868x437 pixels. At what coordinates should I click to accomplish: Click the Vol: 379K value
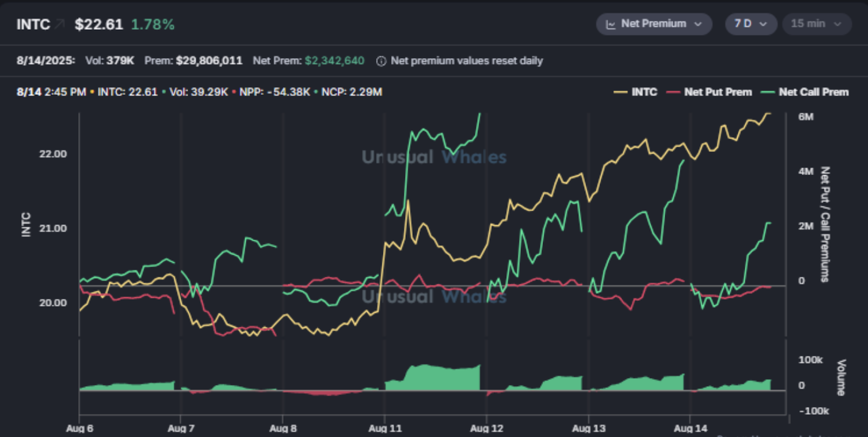[110, 61]
